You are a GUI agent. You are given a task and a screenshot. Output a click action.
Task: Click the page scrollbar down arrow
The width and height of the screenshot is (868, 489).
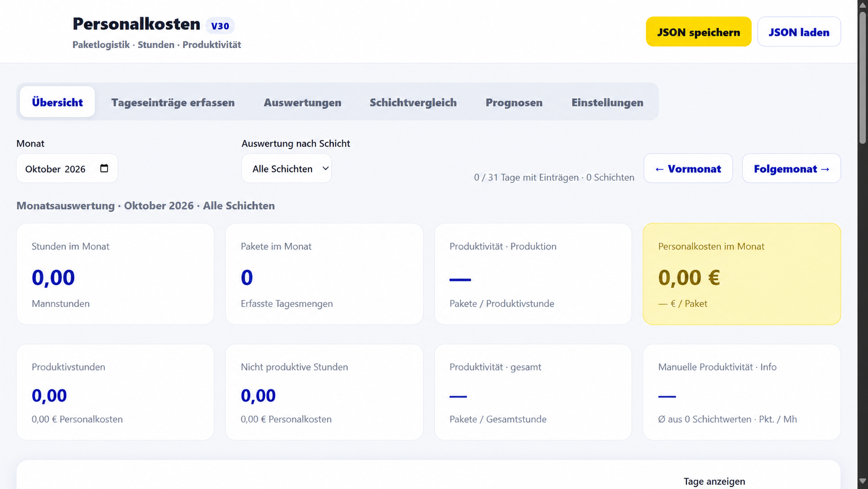click(x=863, y=482)
